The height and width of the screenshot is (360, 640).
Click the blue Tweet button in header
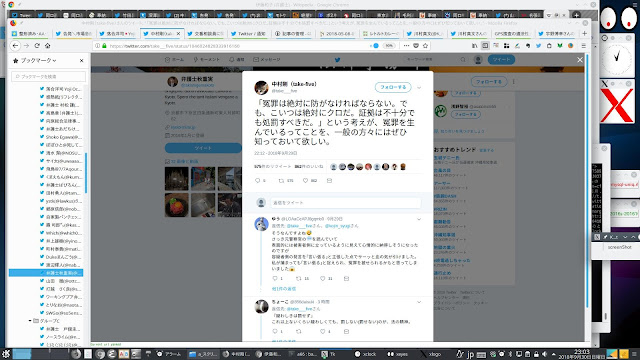tap(501, 60)
